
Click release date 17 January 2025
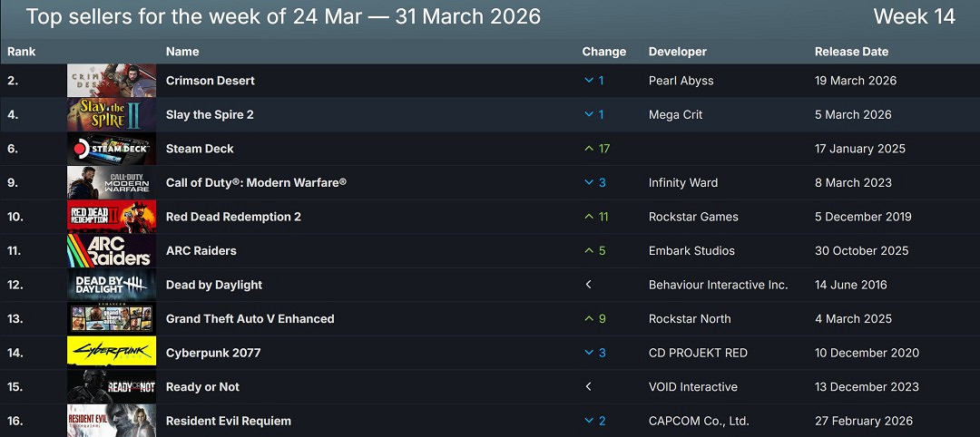click(x=860, y=149)
